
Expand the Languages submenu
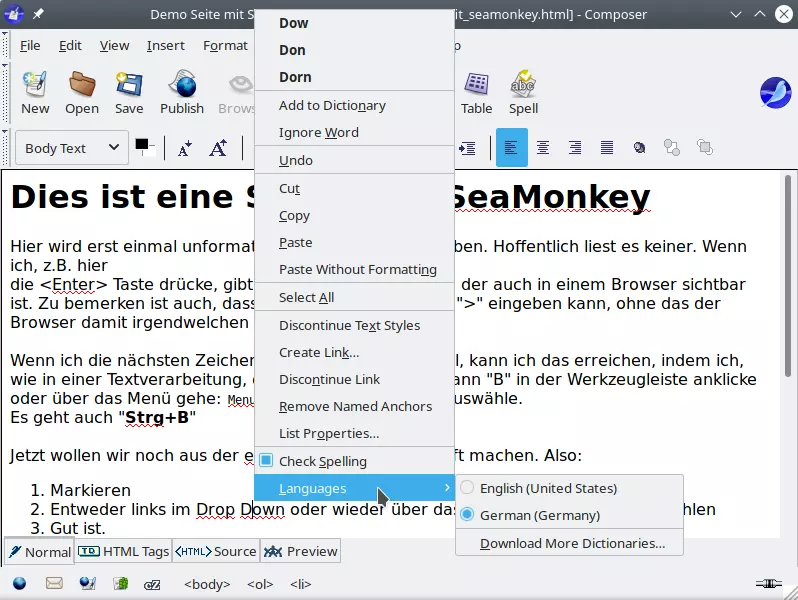click(354, 488)
